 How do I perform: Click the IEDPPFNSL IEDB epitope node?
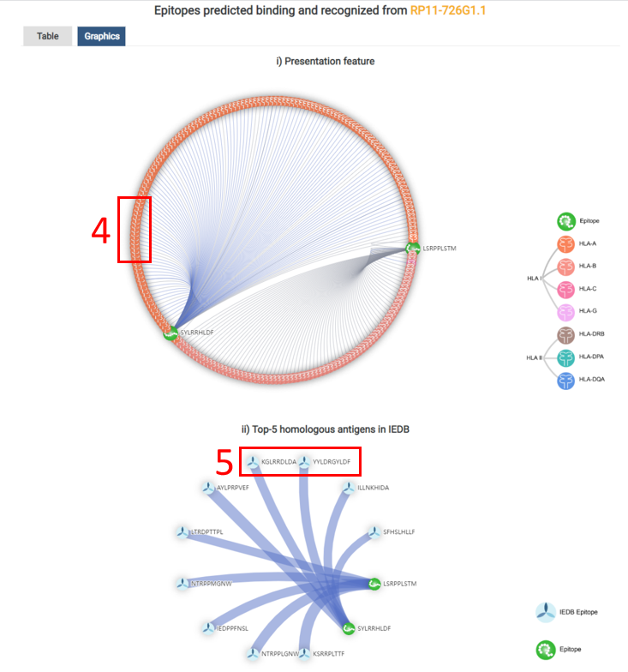(207, 628)
